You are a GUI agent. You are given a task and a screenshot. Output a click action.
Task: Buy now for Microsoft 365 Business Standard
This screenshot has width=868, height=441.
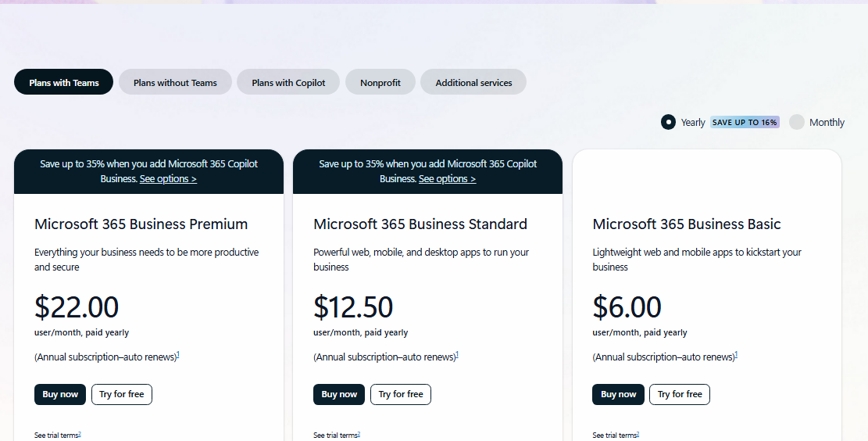(x=339, y=394)
